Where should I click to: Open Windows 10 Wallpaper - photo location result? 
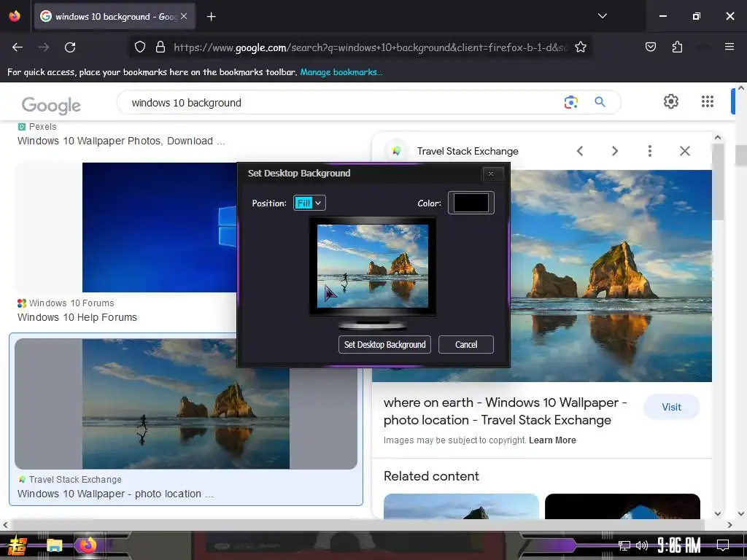(115, 494)
